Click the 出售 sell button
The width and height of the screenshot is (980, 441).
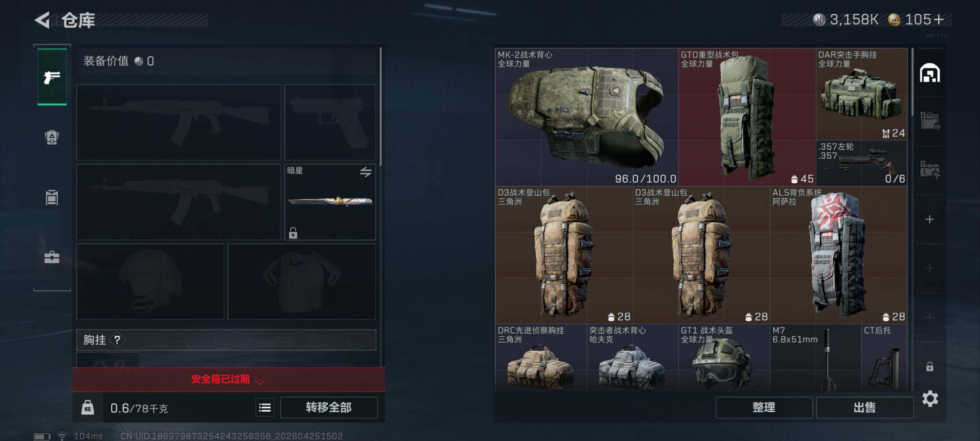click(865, 407)
